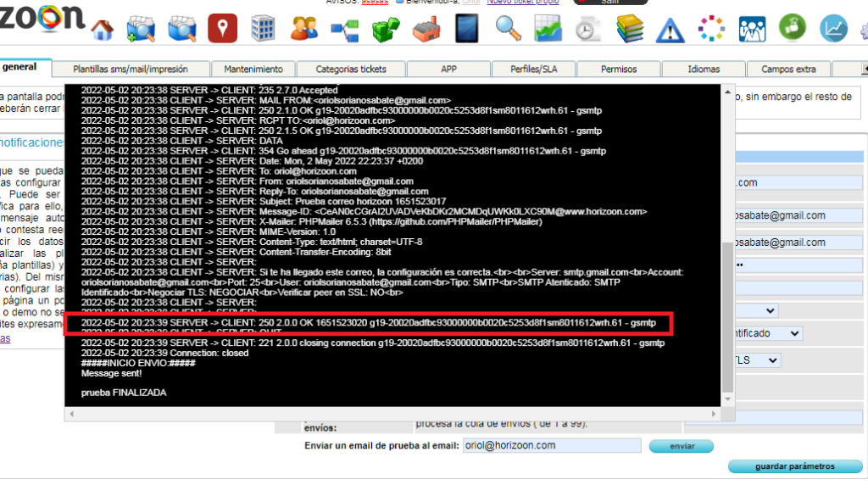Click the clock document icon
868x485 pixels.
point(587,30)
